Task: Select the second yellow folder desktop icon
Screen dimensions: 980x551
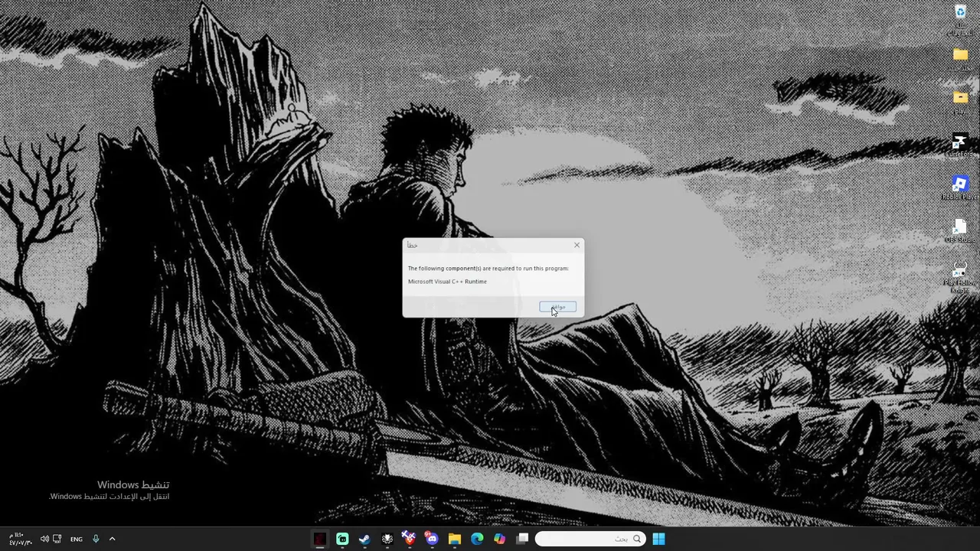Action: click(x=960, y=103)
